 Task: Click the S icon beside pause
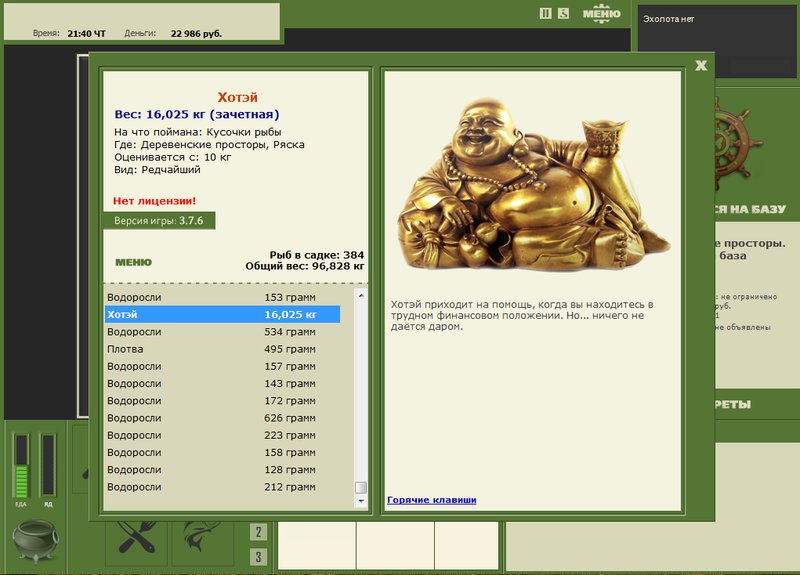click(563, 14)
